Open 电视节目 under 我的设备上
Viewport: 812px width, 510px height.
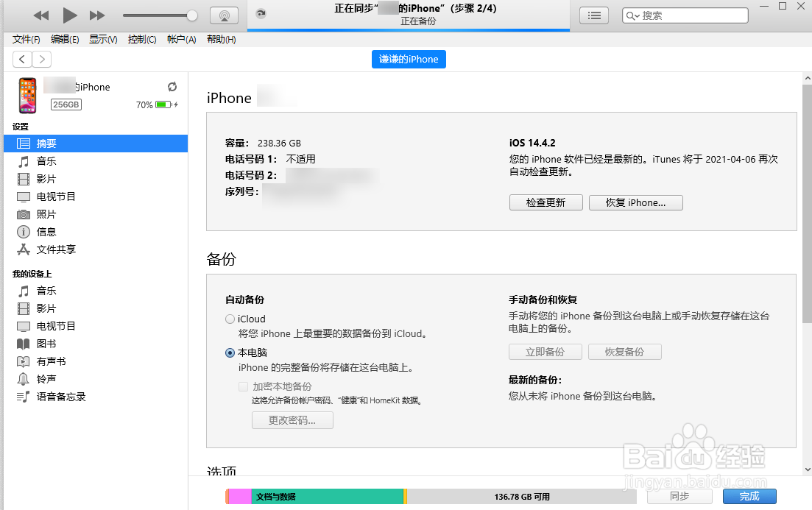[x=96, y=326]
